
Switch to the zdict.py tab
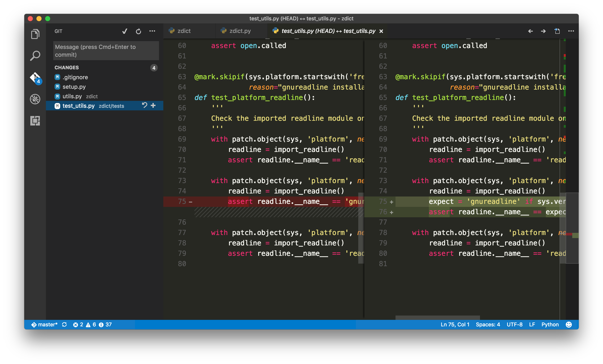(x=240, y=31)
